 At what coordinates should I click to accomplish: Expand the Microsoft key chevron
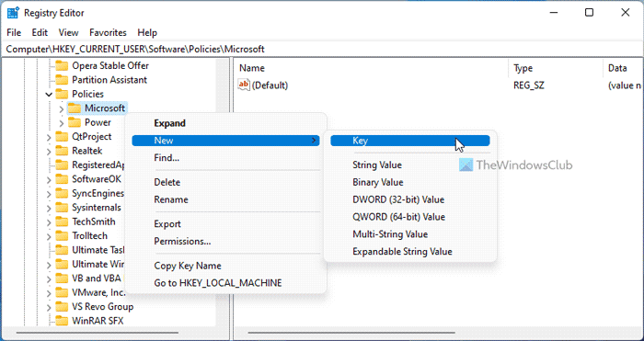click(x=62, y=108)
